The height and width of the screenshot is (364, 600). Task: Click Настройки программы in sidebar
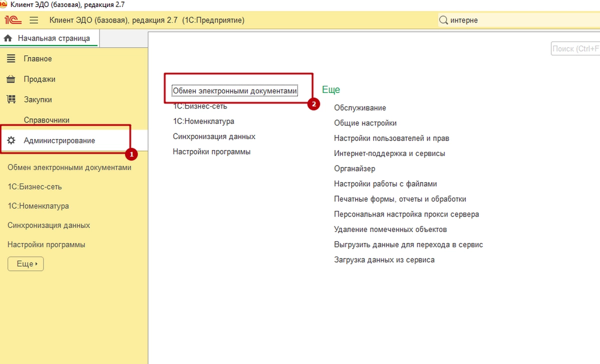tap(46, 244)
